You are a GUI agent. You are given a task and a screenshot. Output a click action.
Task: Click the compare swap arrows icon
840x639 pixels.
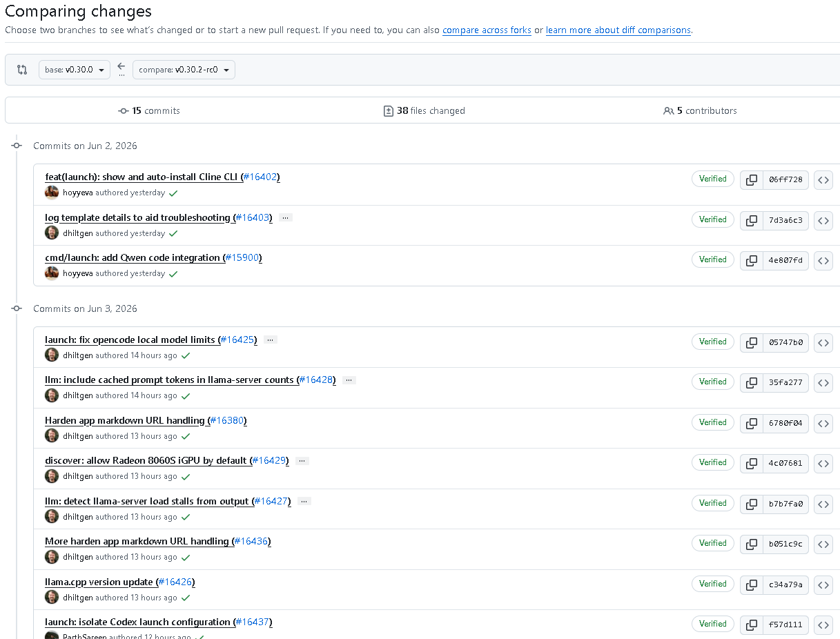click(22, 70)
